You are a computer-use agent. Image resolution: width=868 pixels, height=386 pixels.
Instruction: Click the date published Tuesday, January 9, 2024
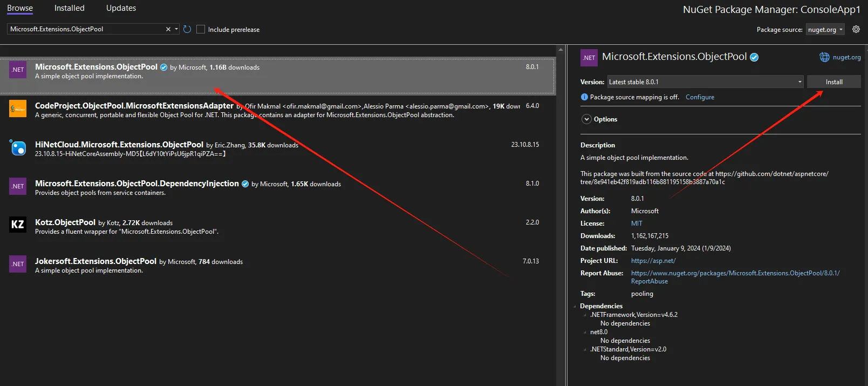click(681, 248)
